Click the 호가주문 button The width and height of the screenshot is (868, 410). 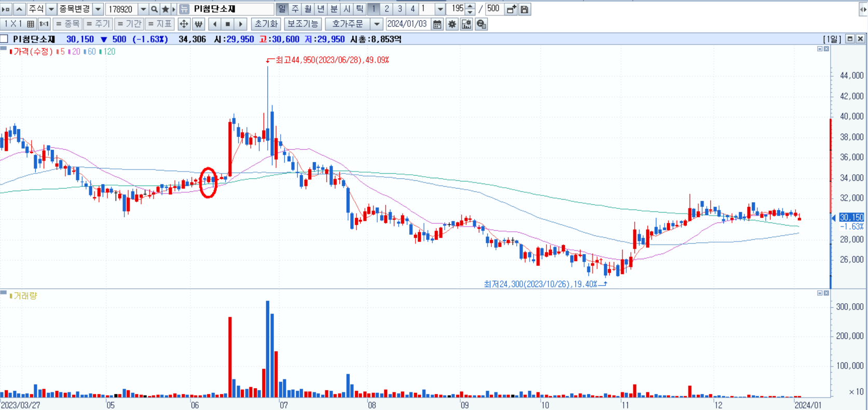tap(348, 24)
